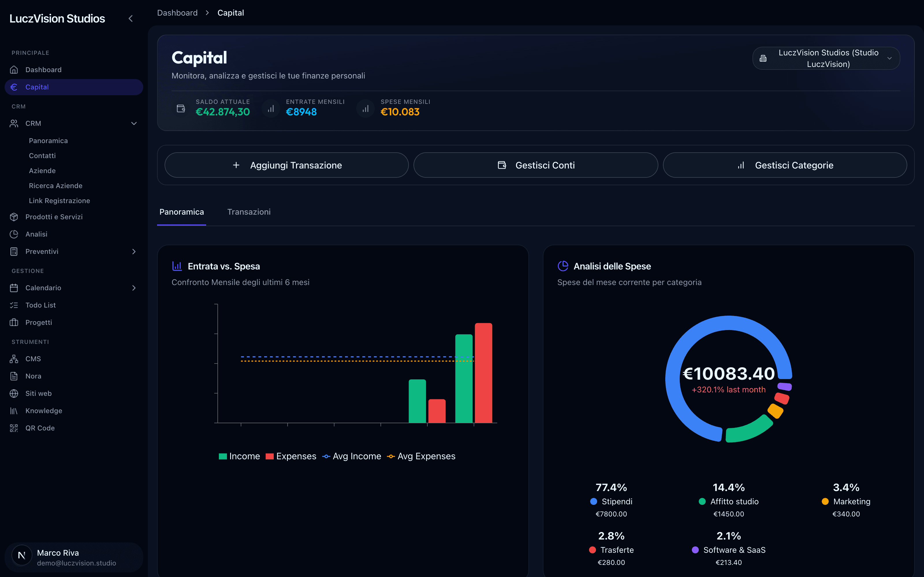The width and height of the screenshot is (924, 577).
Task: Open the Dashboard home icon in sidebar
Action: [x=14, y=70]
